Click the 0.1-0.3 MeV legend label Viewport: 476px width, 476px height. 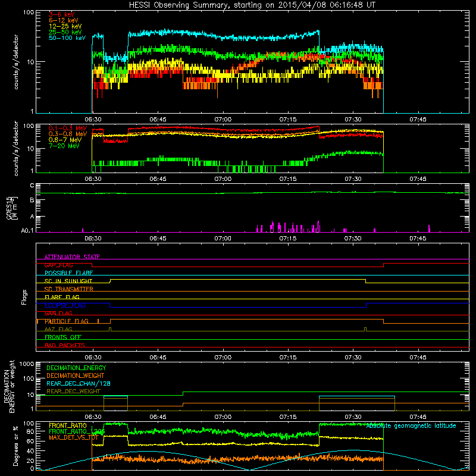(68, 128)
